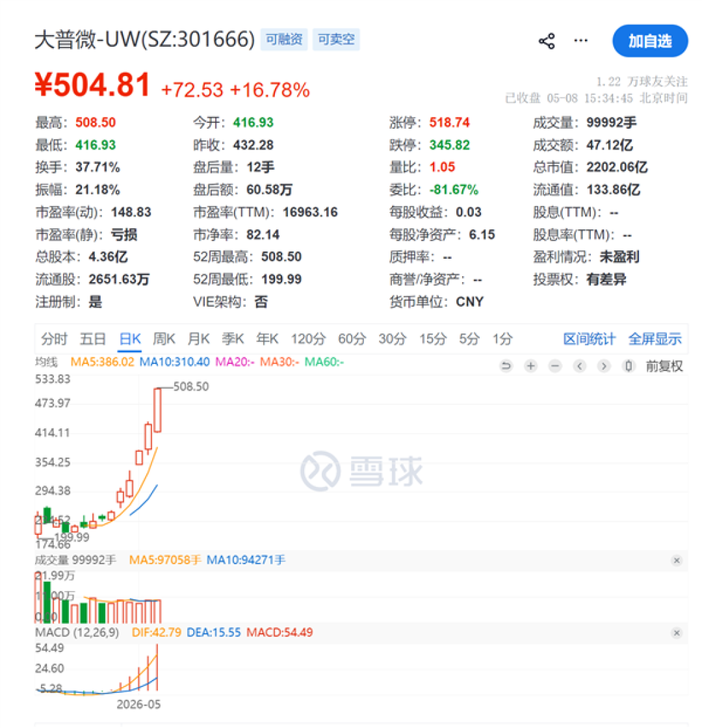This screenshot has height=728, width=702.
Task: Click the 总市值 value 2202.06亿
Action: point(617,167)
